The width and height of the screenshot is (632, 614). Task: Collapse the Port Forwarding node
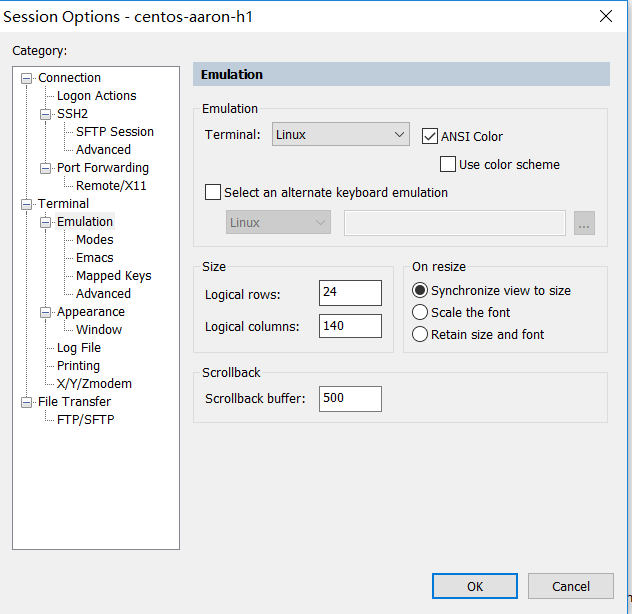coord(45,168)
